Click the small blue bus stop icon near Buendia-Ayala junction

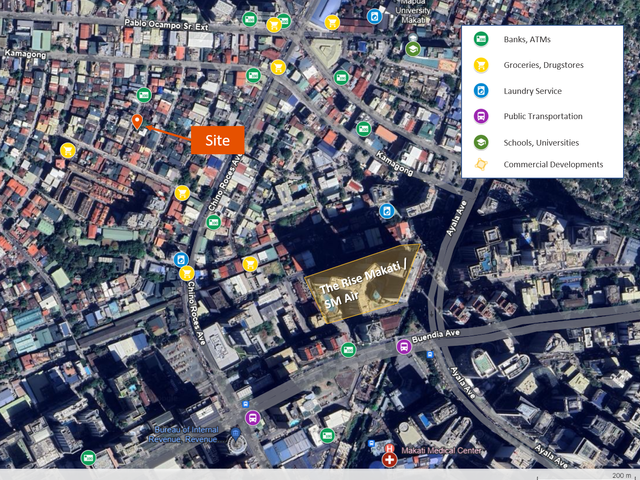429,355
